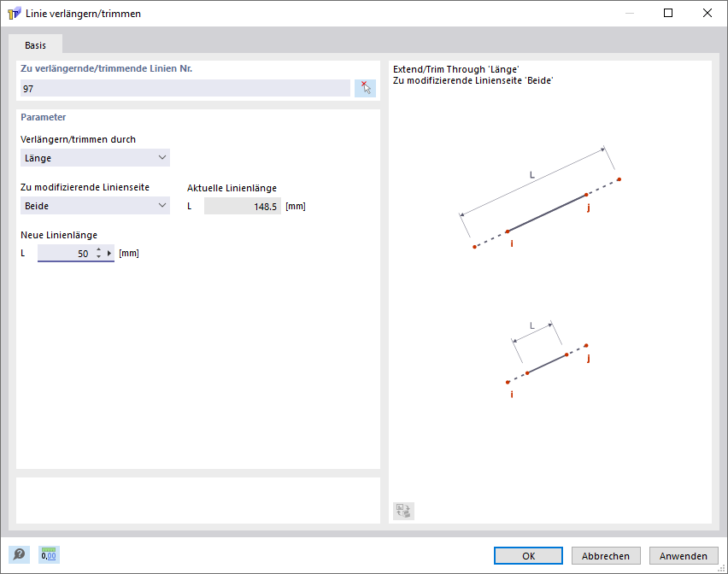Viewport: 728px width, 574px height.
Task: Click the 'Zu verlängernde/trimmende Linien Nr.' heading
Action: (106, 68)
